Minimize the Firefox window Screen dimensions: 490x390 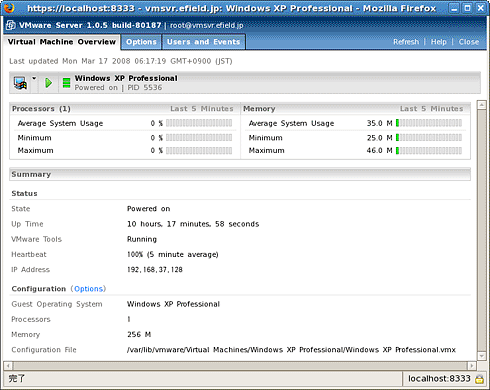point(454,8)
